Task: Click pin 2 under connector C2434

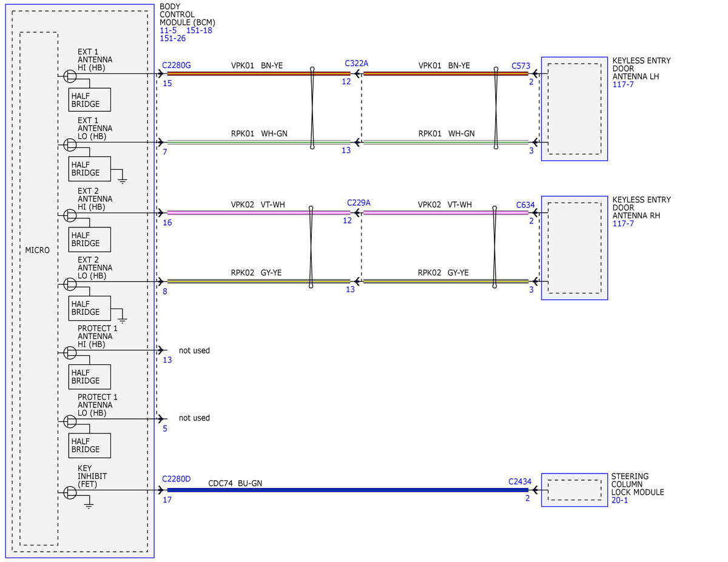Action: (528, 498)
